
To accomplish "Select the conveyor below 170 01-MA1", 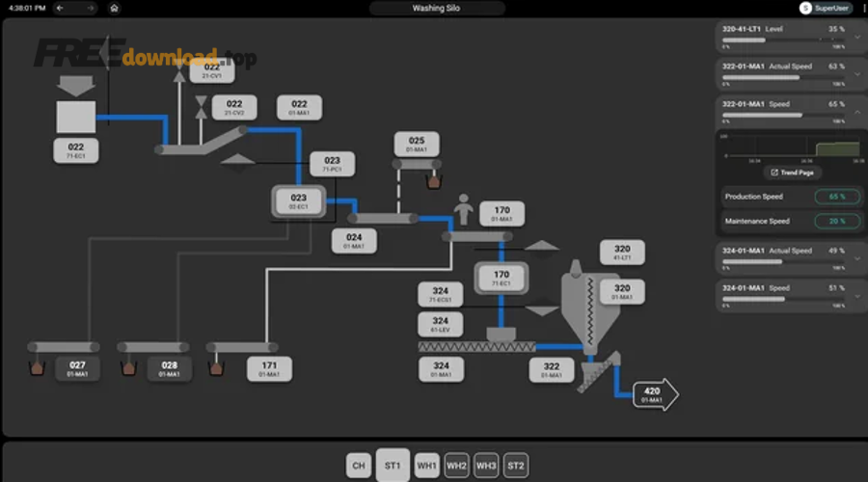I will point(476,237).
